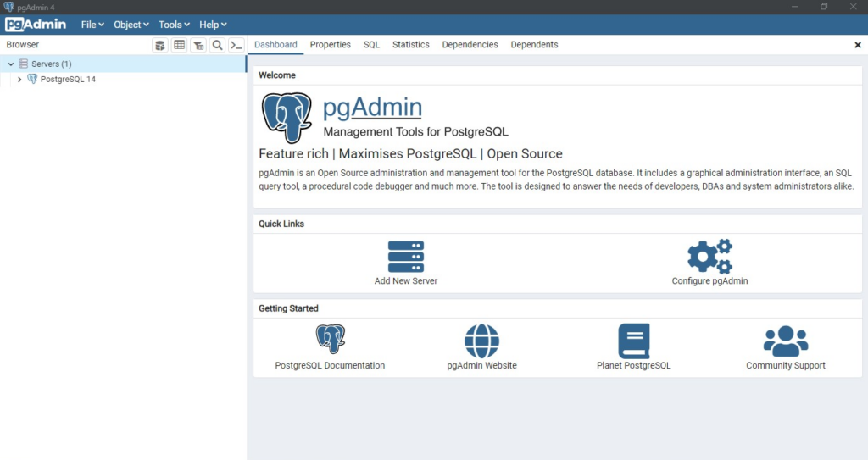Screen dimensions: 868x460
Task: Open the Object menu
Action: pos(131,25)
